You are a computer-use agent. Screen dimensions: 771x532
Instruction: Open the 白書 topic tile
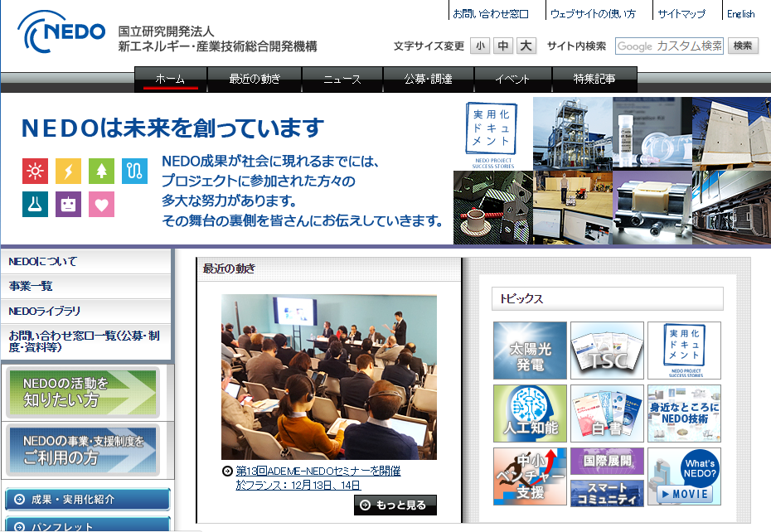(607, 414)
